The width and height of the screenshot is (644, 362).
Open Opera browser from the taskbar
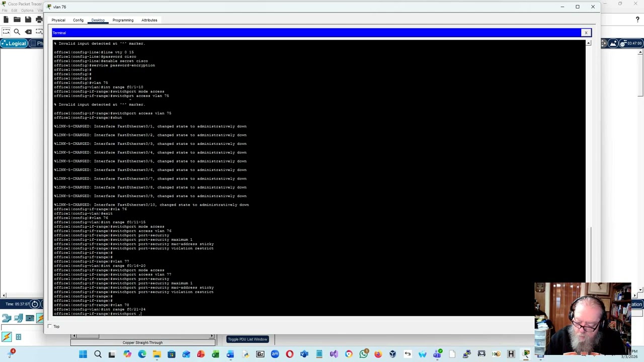pos(289,354)
